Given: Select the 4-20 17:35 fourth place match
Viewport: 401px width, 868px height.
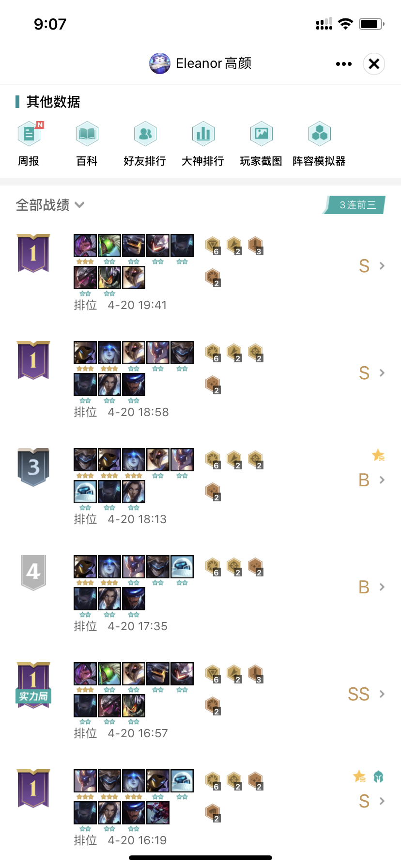Looking at the screenshot, I should tap(200, 594).
